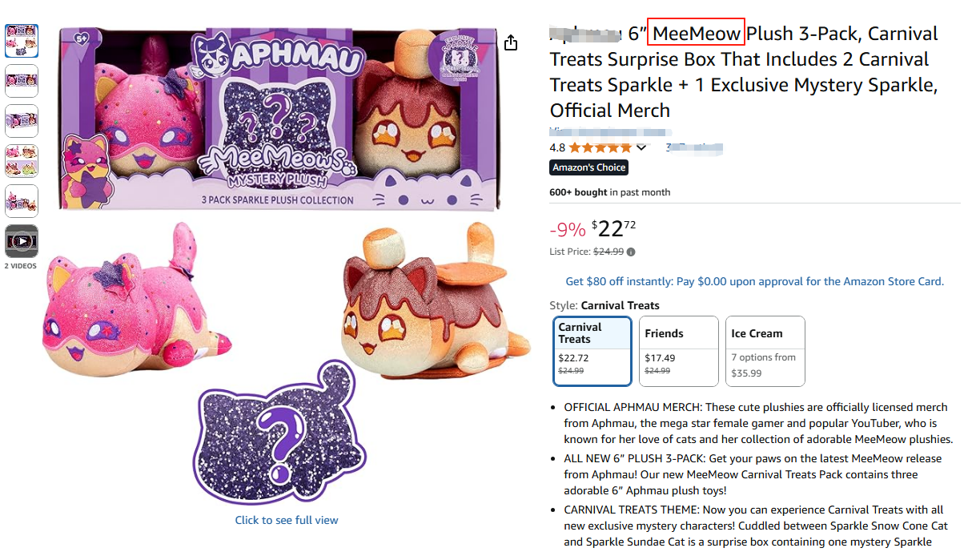Click to see full view link
Screen dimensions: 980x552
[287, 520]
